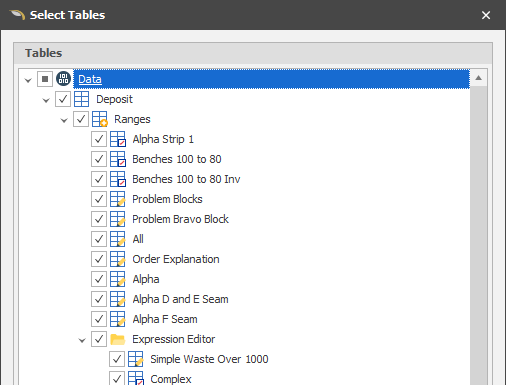Screen dimensions: 508x385
Task: Uncheck the Benches 100 to 80 checkbox
Action: (99, 159)
